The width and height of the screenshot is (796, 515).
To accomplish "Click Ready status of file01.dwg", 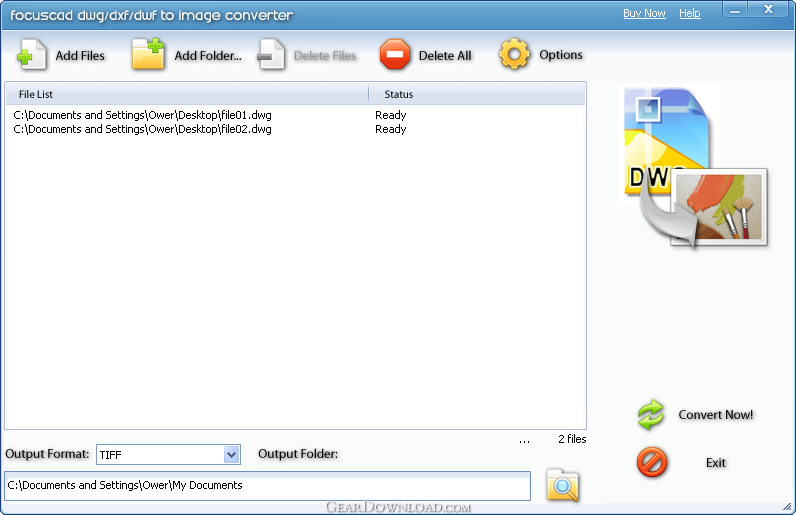I will tap(390, 115).
